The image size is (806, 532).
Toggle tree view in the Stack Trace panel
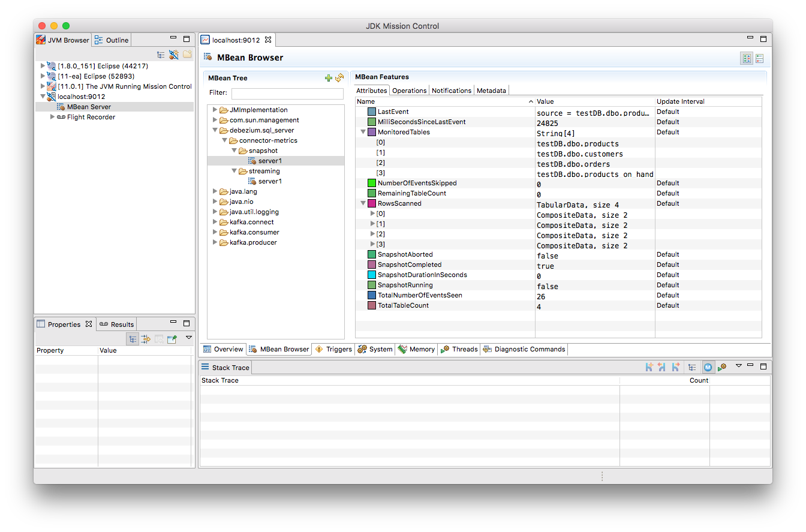coord(693,366)
